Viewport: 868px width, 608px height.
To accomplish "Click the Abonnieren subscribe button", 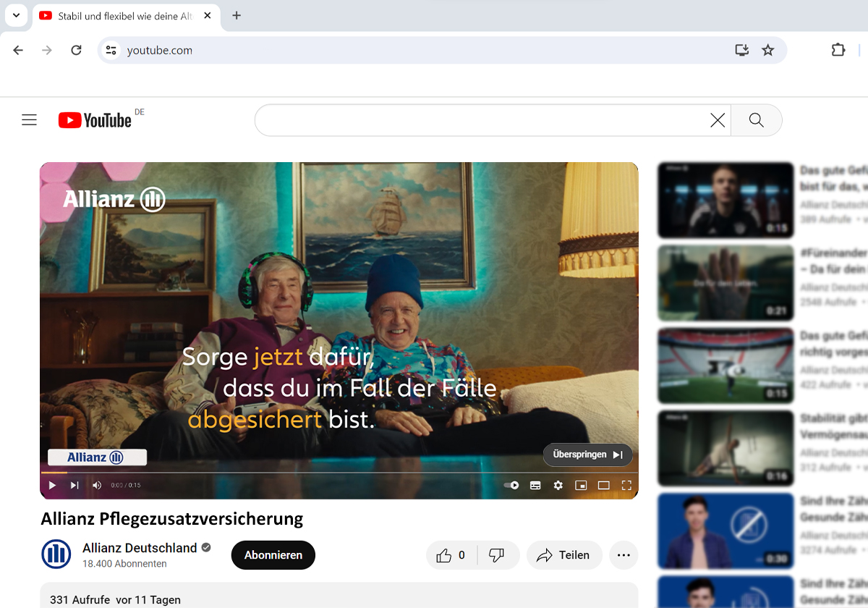I will (x=273, y=555).
